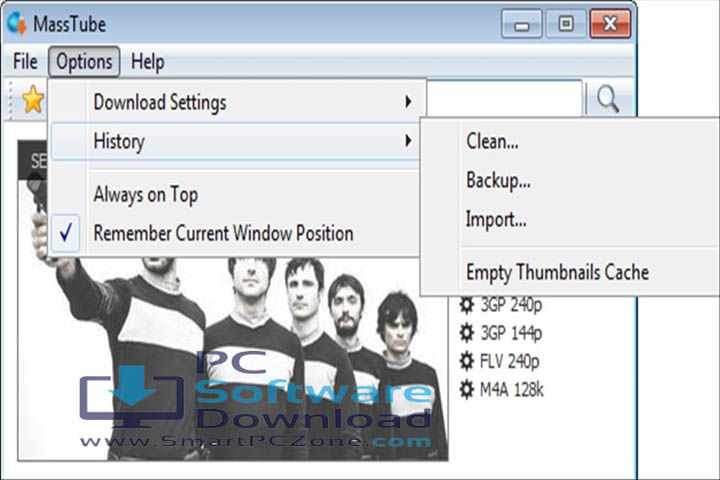Click the gear icon beside 3GP 240p

pyautogui.click(x=467, y=305)
